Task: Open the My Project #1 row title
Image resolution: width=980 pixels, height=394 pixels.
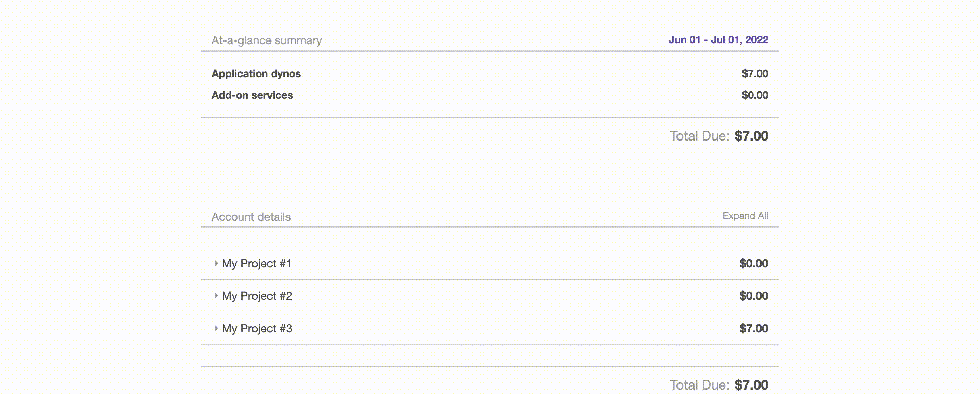Action: pyautogui.click(x=257, y=263)
